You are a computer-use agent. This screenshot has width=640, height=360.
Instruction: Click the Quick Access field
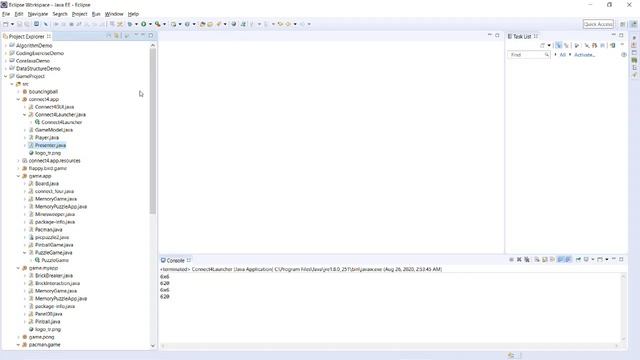pyautogui.click(x=598, y=24)
